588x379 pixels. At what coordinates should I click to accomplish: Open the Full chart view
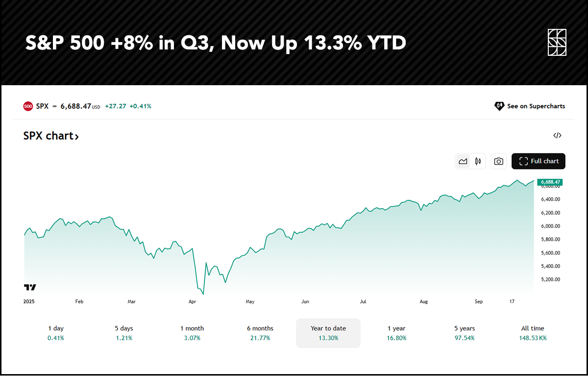tap(538, 161)
